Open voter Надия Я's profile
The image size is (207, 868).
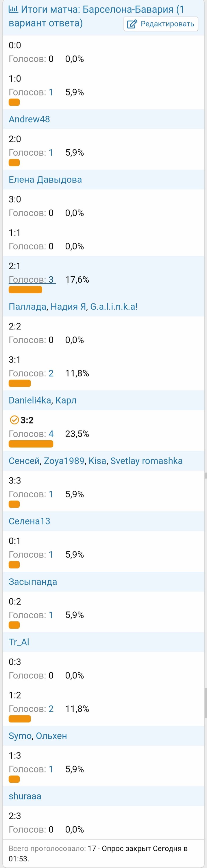click(68, 306)
